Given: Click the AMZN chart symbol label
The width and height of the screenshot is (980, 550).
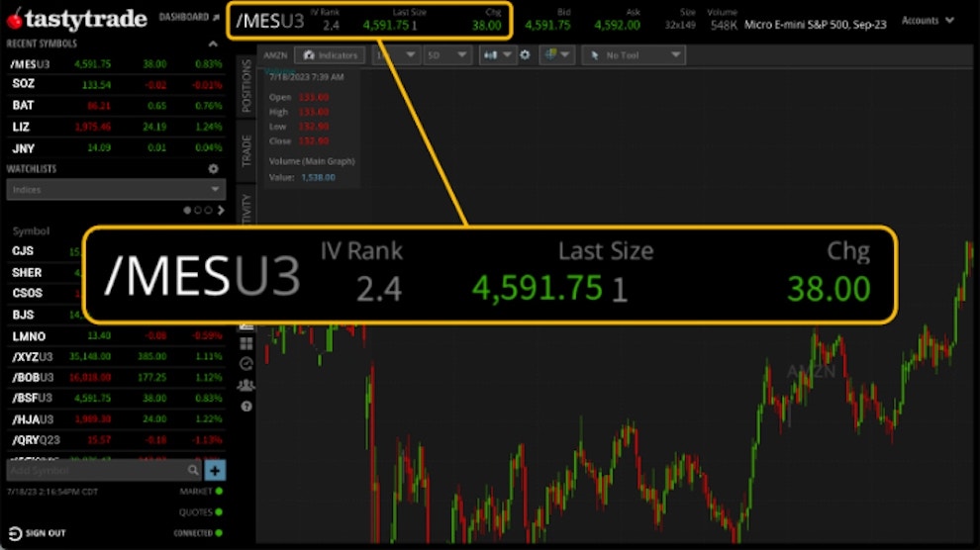Looking at the screenshot, I should [x=275, y=55].
